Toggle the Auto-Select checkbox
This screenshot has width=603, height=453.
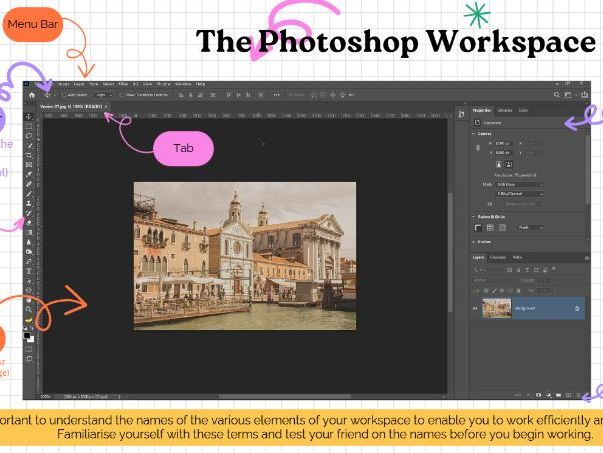tap(64, 95)
